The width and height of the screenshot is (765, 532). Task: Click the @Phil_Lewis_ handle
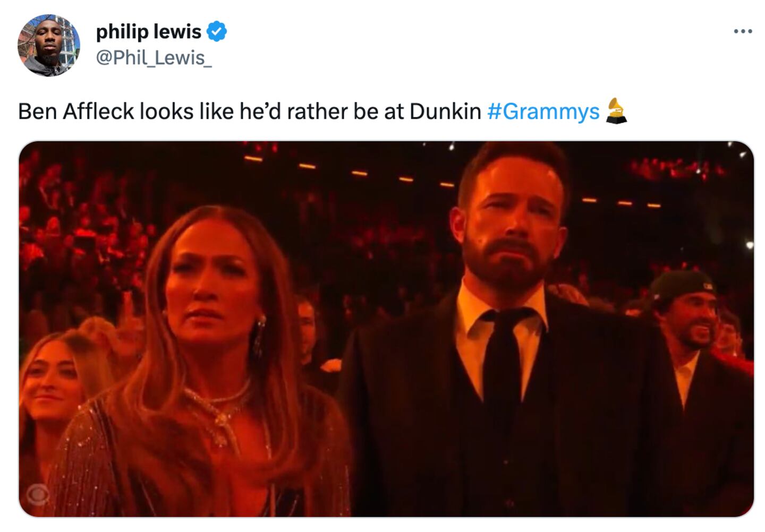pyautogui.click(x=154, y=57)
